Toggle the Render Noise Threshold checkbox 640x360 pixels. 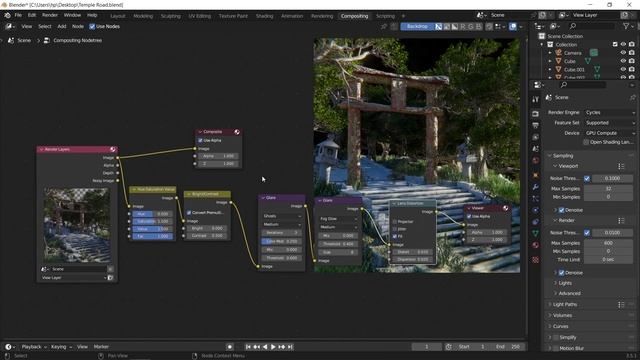pos(587,233)
